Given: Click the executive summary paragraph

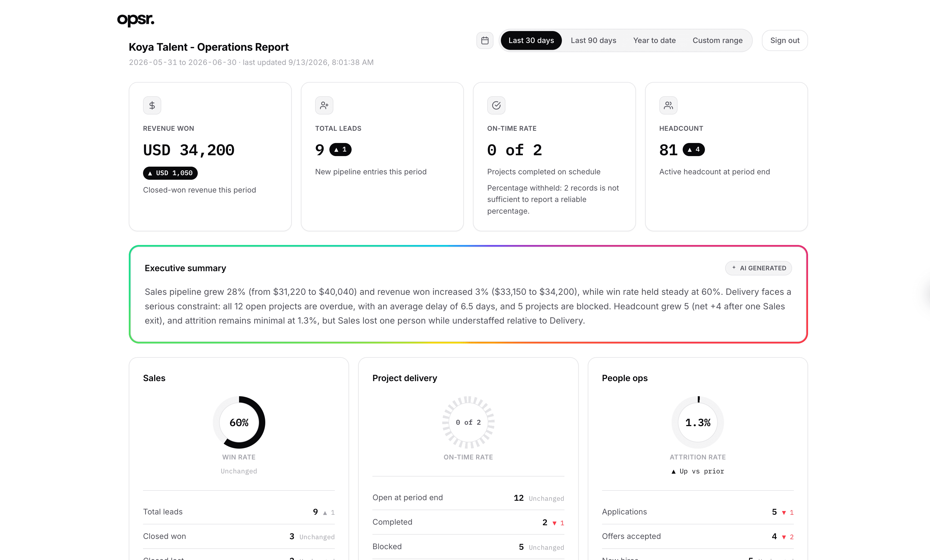Looking at the screenshot, I should click(x=468, y=306).
